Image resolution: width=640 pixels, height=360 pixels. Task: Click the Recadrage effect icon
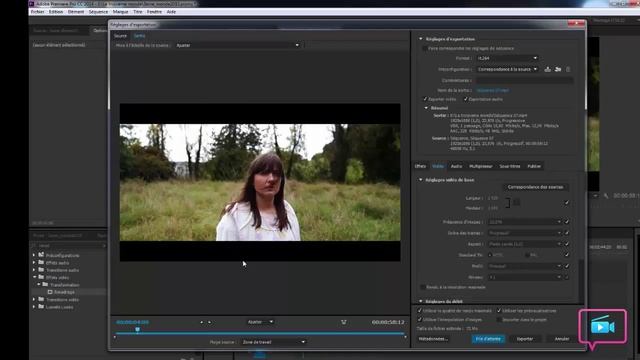[50, 292]
